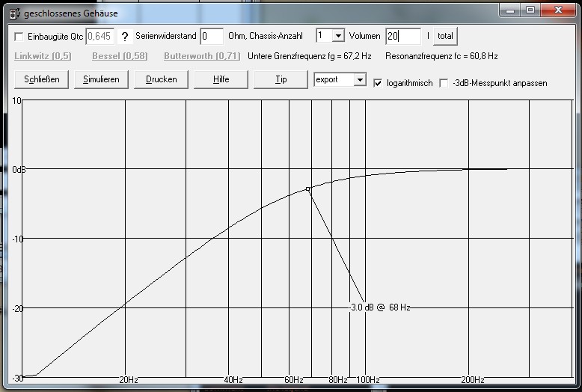Click the Drucken button to print
Image resolution: width=582 pixels, height=392 pixels.
pyautogui.click(x=161, y=79)
